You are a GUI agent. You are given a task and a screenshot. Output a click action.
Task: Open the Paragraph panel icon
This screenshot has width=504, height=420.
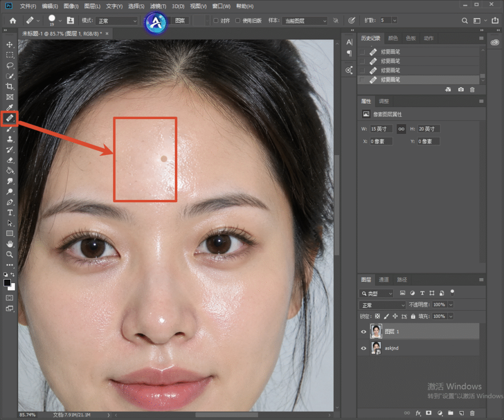click(x=349, y=53)
